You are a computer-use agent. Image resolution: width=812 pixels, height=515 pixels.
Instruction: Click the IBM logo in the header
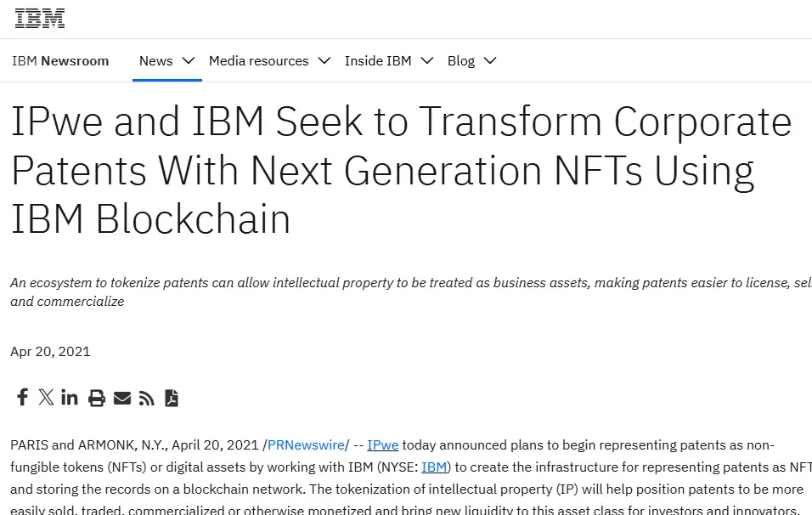[39, 17]
